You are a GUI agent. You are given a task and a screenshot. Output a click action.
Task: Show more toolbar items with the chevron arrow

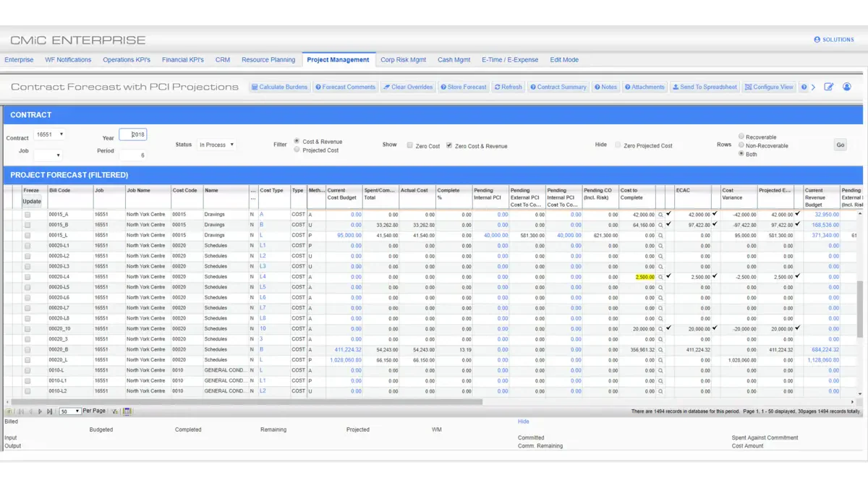(x=813, y=87)
